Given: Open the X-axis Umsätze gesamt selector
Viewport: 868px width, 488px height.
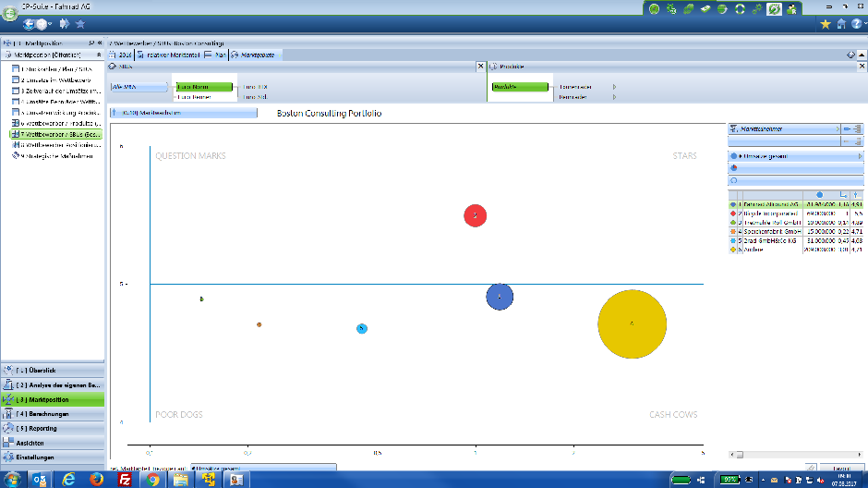Looking at the screenshot, I should click(263, 468).
